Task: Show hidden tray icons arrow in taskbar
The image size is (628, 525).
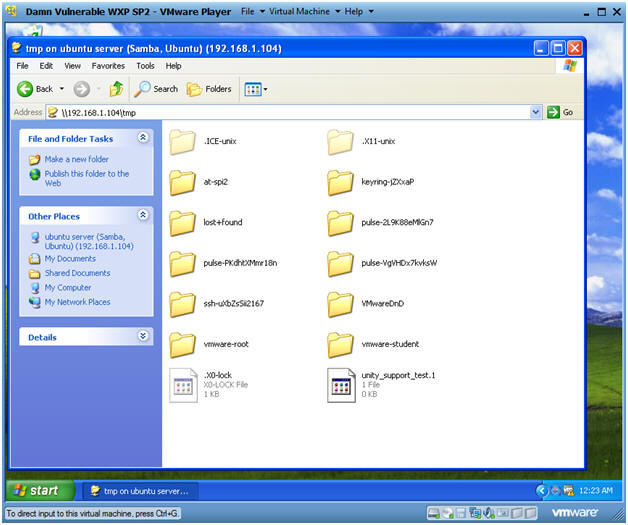Action: tap(541, 490)
